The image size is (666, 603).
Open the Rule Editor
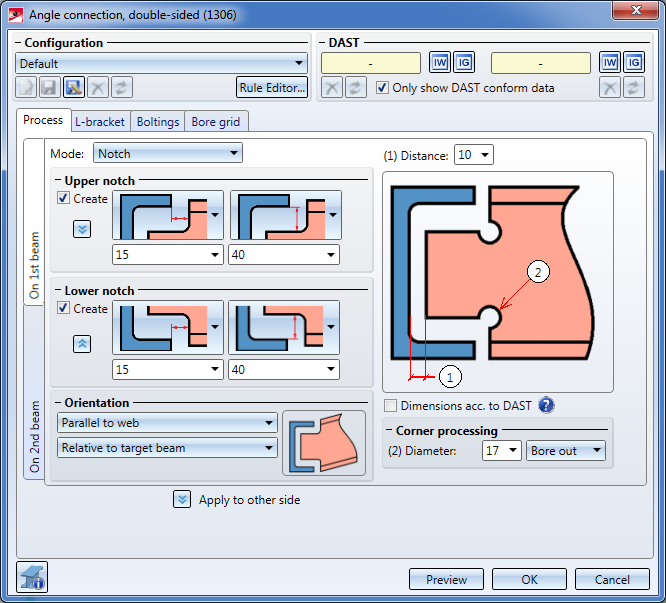[272, 87]
